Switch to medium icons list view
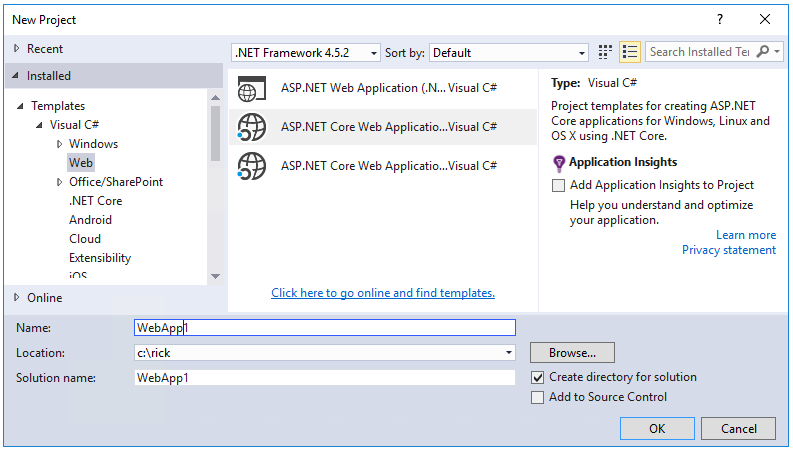Screen dimensions: 793x452 click(x=630, y=52)
